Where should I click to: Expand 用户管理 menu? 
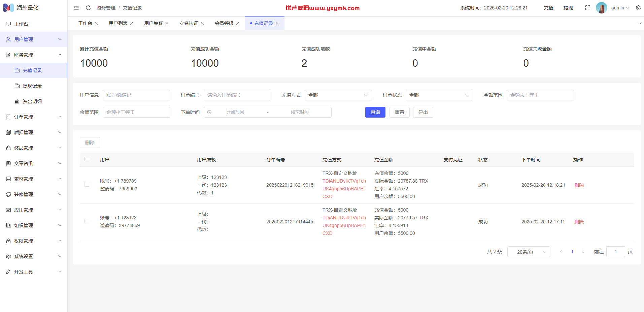click(34, 39)
